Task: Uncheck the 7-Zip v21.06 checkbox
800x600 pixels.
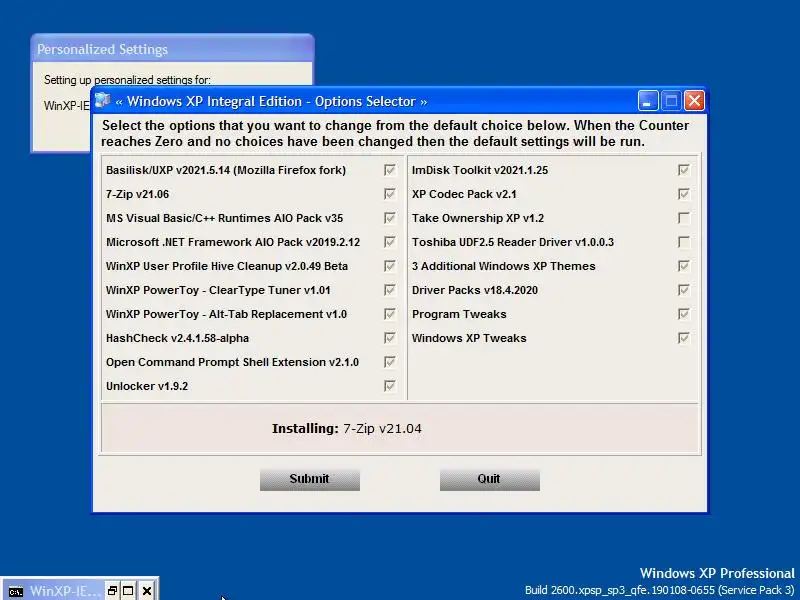Action: (x=390, y=194)
